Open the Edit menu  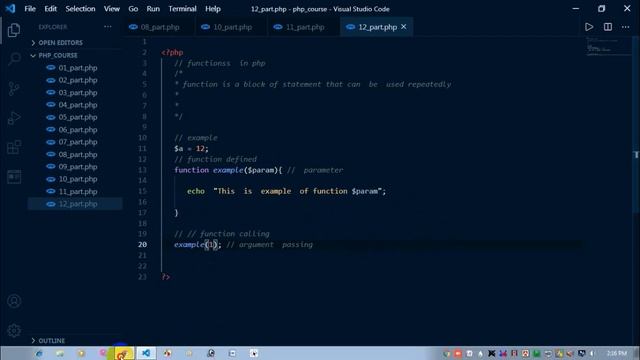[x=50, y=9]
